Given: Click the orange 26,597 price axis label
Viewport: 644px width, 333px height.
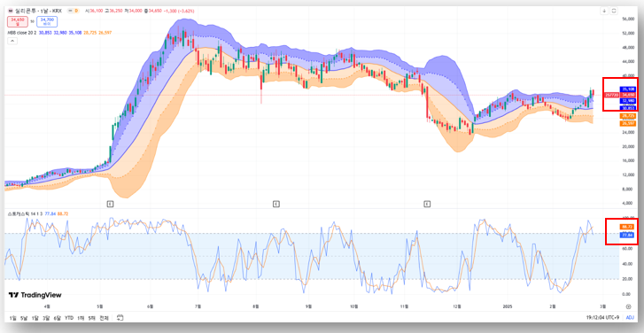Looking at the screenshot, I should point(628,123).
